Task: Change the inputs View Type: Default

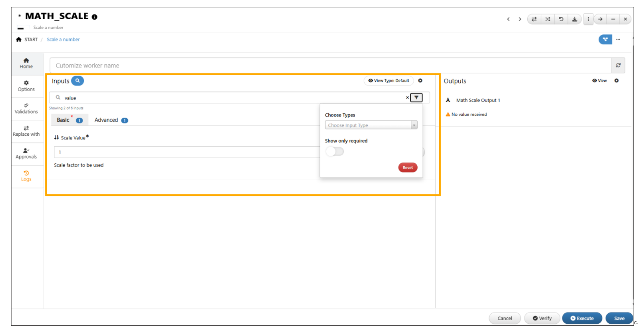Action: [389, 81]
